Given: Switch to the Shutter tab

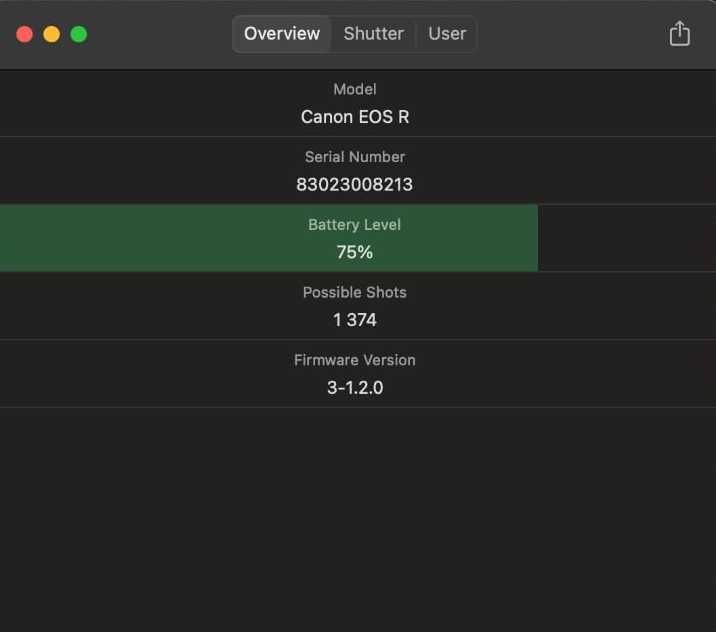Looking at the screenshot, I should click(374, 34).
